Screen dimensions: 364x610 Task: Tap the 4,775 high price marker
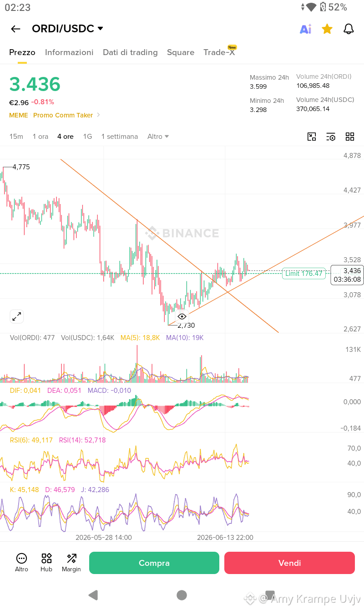pos(21,167)
